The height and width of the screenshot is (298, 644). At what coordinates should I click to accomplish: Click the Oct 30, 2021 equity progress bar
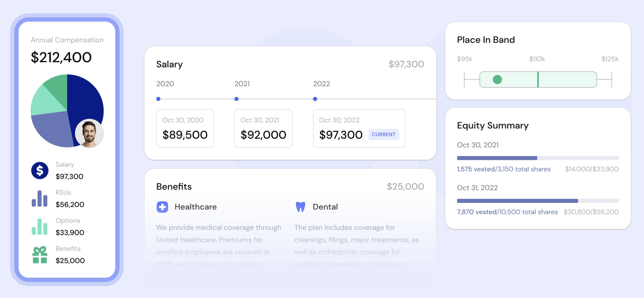tap(538, 158)
